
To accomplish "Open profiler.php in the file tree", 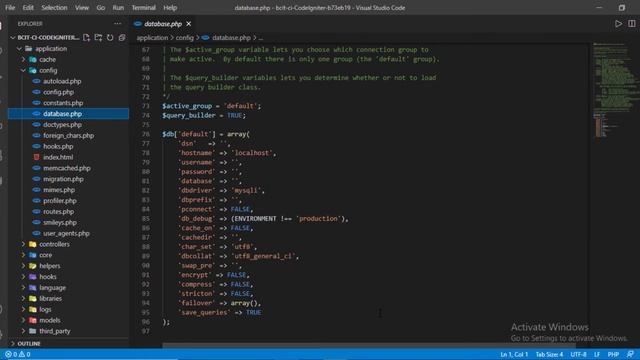I will point(69,201).
